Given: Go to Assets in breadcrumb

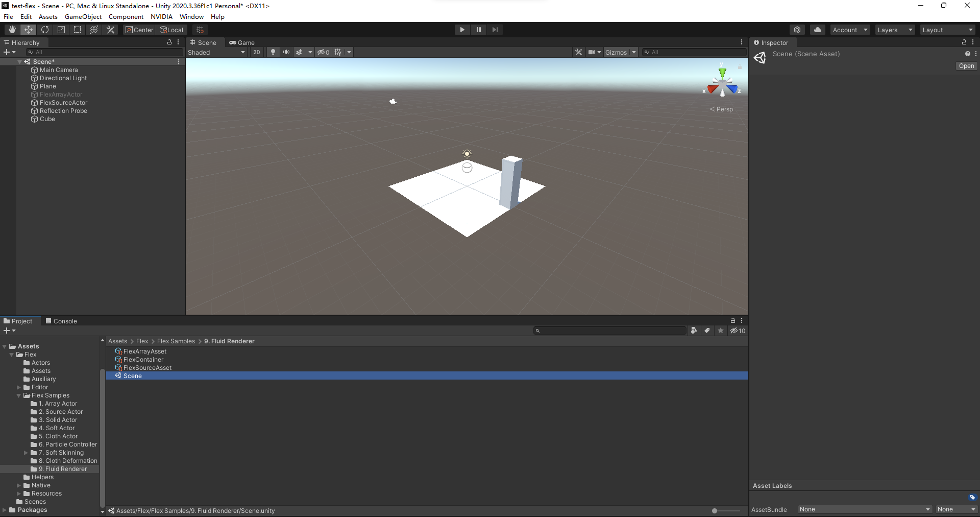Looking at the screenshot, I should point(117,341).
